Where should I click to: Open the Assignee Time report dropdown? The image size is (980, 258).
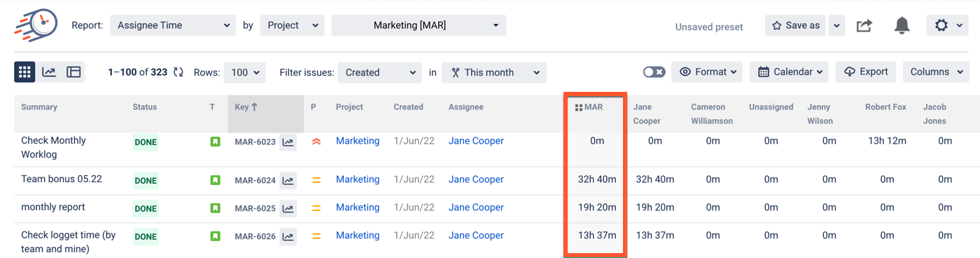click(x=172, y=25)
